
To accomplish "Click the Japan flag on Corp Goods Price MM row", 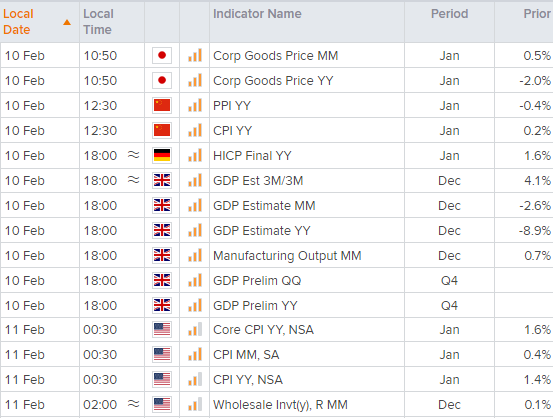I will (x=162, y=55).
